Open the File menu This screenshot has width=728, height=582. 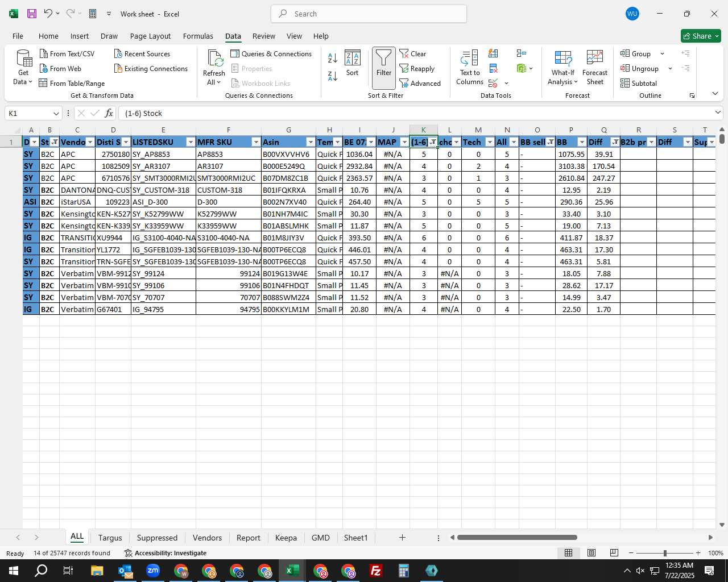[18, 36]
